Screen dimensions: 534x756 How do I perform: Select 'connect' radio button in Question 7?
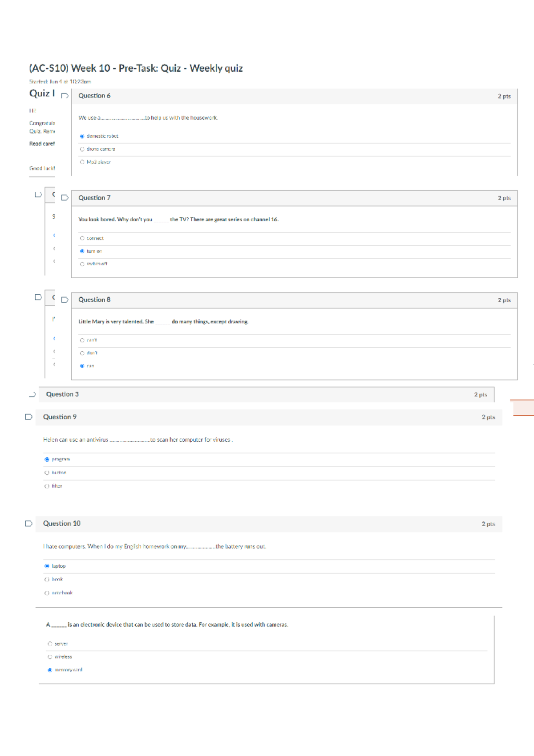(82, 238)
